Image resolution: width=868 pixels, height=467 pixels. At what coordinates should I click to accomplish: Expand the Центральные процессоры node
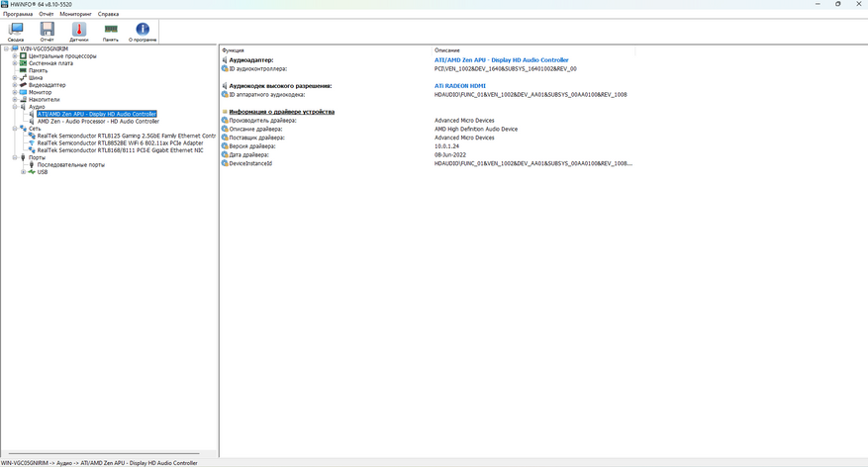tap(15, 55)
